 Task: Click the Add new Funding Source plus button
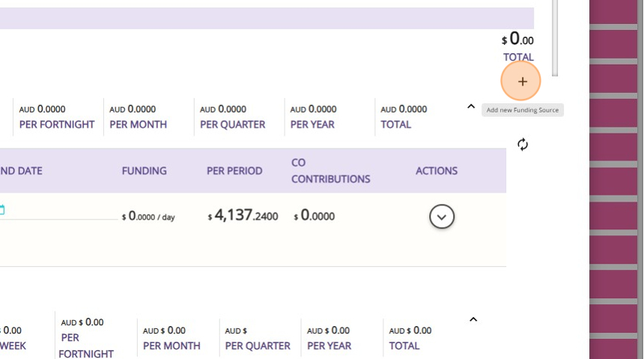click(522, 81)
